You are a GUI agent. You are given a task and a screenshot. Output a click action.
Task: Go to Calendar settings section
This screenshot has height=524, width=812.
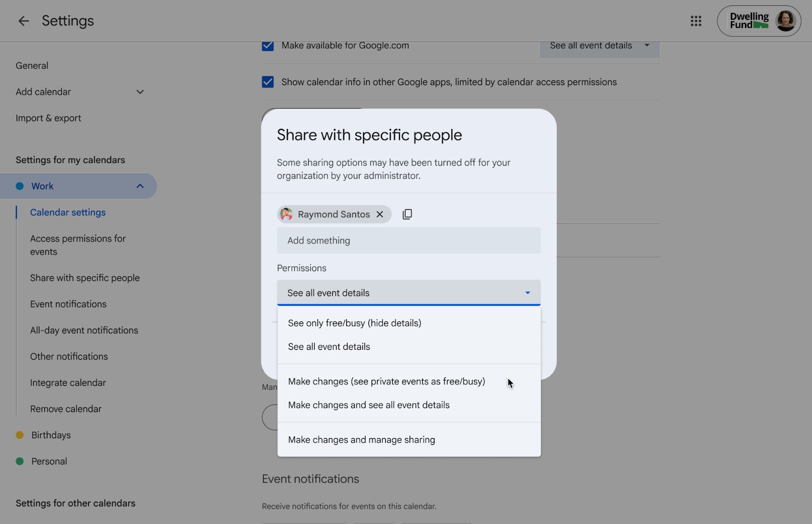pyautogui.click(x=68, y=212)
